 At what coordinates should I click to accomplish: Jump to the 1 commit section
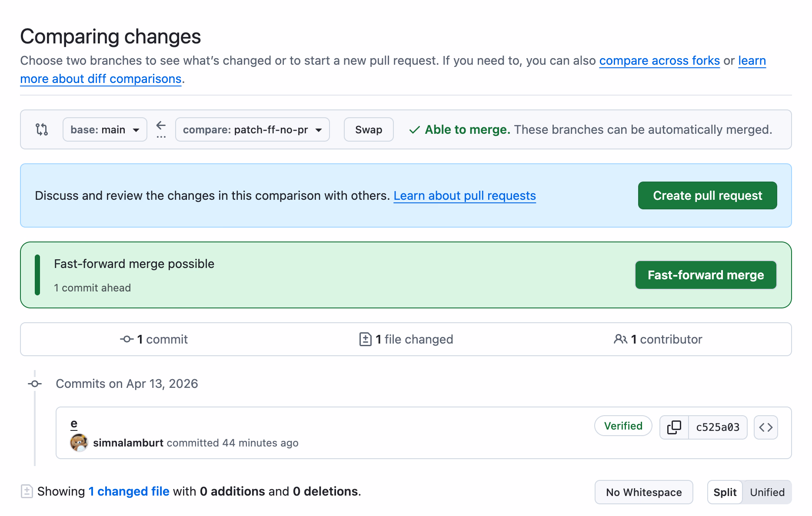click(x=154, y=339)
